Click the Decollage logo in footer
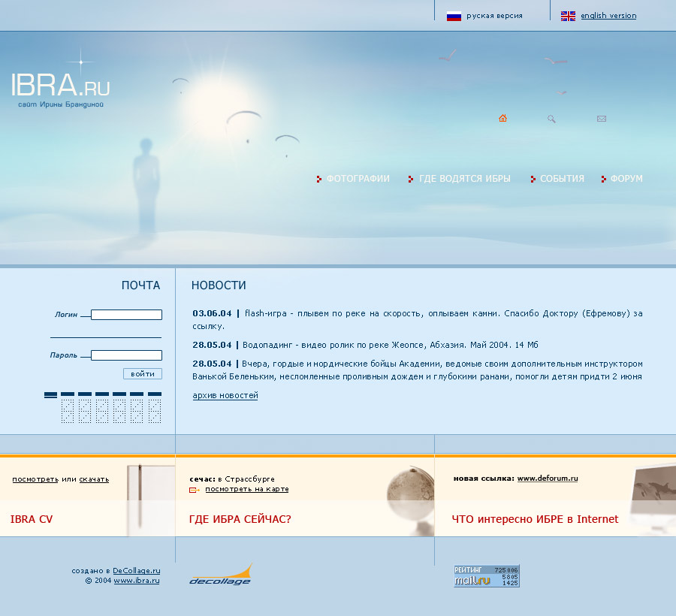 [220, 575]
